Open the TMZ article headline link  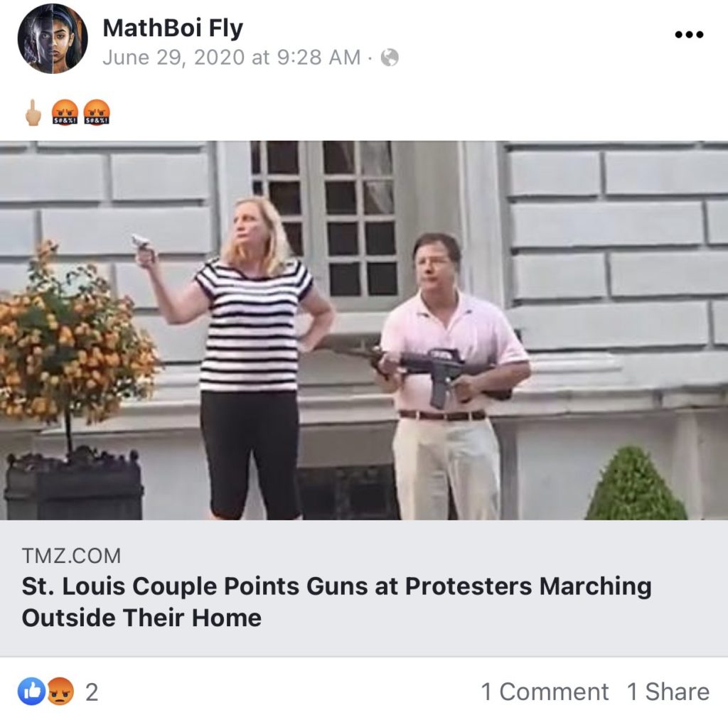click(x=336, y=601)
